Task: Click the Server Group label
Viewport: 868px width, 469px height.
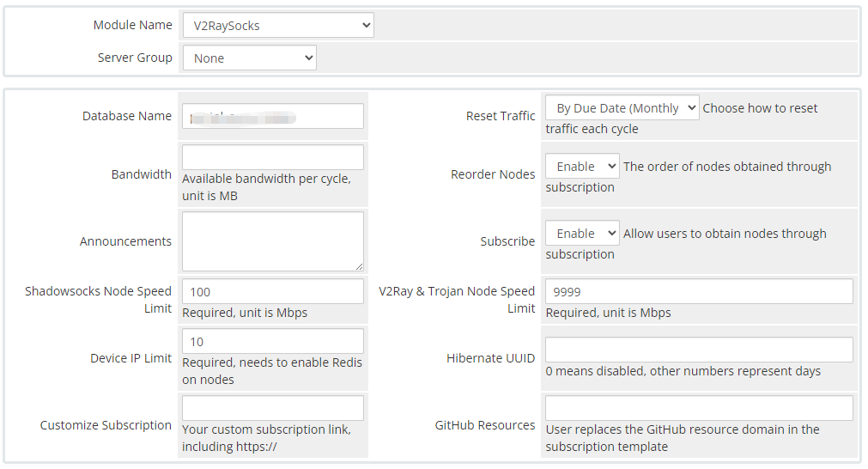Action: click(135, 58)
